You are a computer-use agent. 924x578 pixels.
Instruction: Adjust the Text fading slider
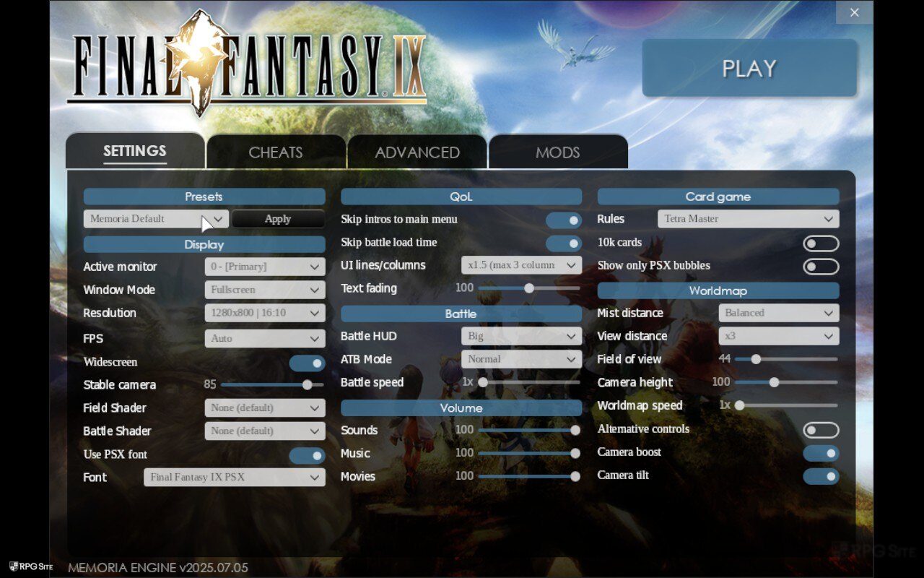point(529,288)
